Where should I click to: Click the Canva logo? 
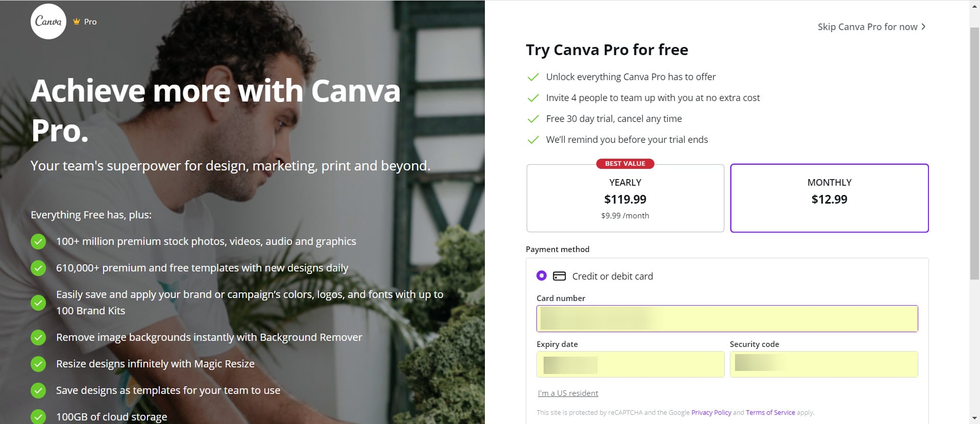point(48,21)
